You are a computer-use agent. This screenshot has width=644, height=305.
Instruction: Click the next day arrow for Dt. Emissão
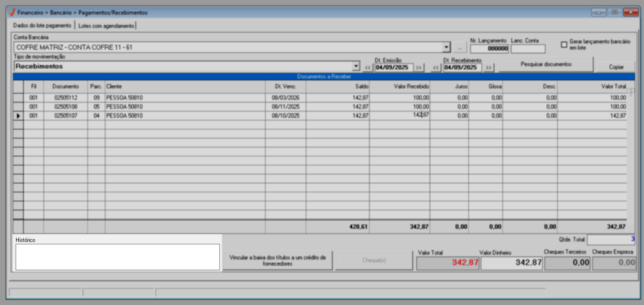pyautogui.click(x=418, y=68)
